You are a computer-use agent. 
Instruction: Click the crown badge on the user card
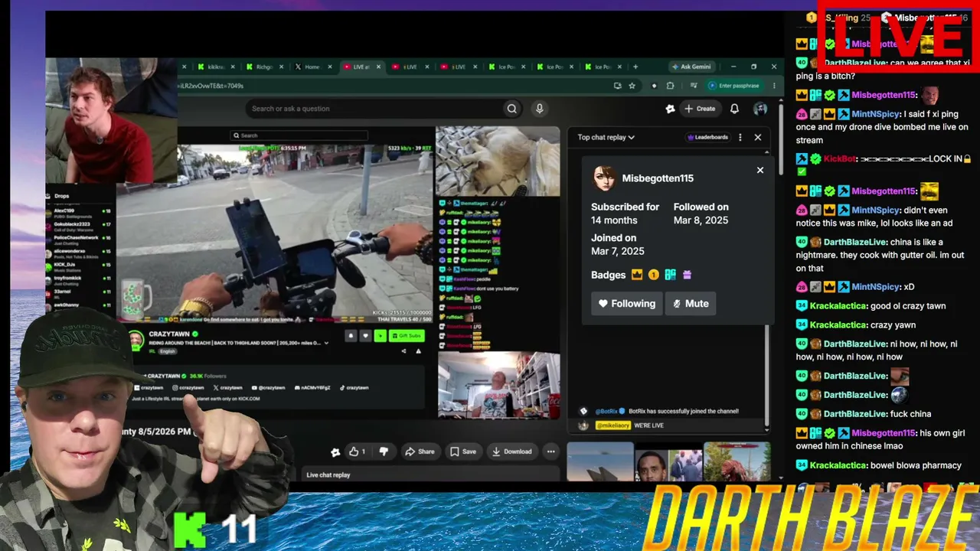coord(637,275)
